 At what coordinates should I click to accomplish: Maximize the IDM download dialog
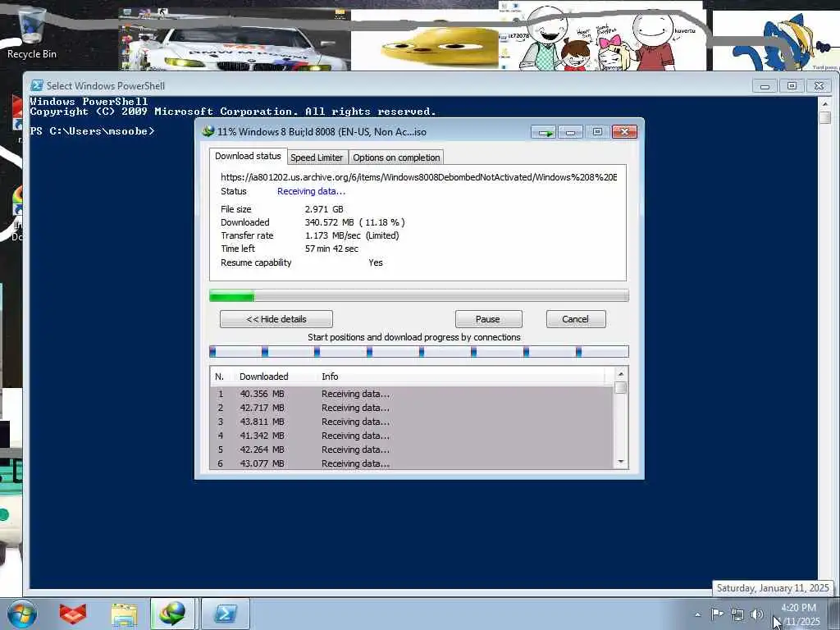coord(597,132)
